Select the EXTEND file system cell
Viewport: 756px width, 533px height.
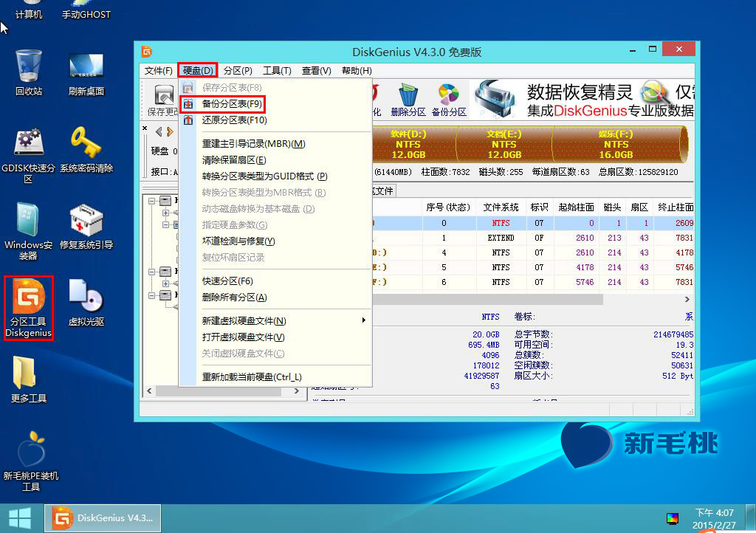[501, 238]
